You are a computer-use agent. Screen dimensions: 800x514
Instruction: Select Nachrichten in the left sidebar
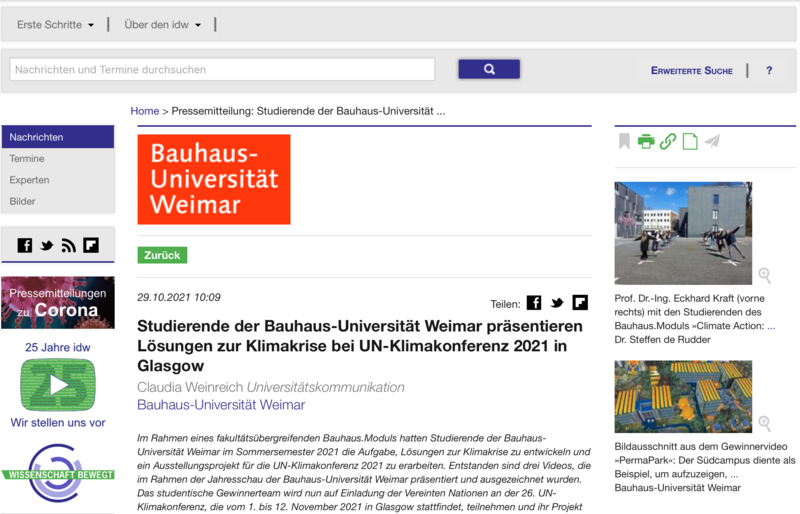click(x=58, y=137)
